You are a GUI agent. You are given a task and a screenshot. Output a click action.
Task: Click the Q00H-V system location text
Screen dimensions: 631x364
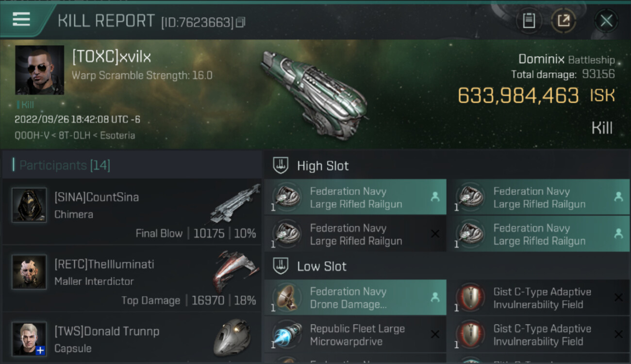tap(30, 135)
